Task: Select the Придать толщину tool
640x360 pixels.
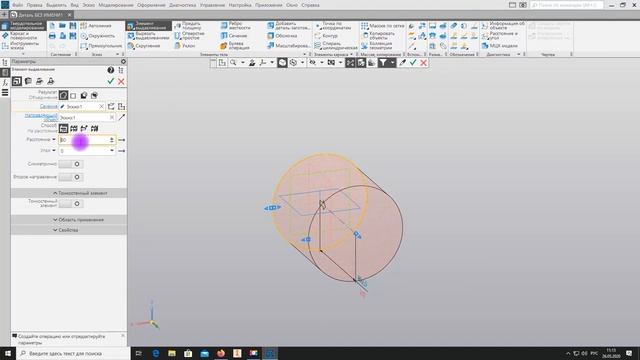Action: (x=188, y=26)
